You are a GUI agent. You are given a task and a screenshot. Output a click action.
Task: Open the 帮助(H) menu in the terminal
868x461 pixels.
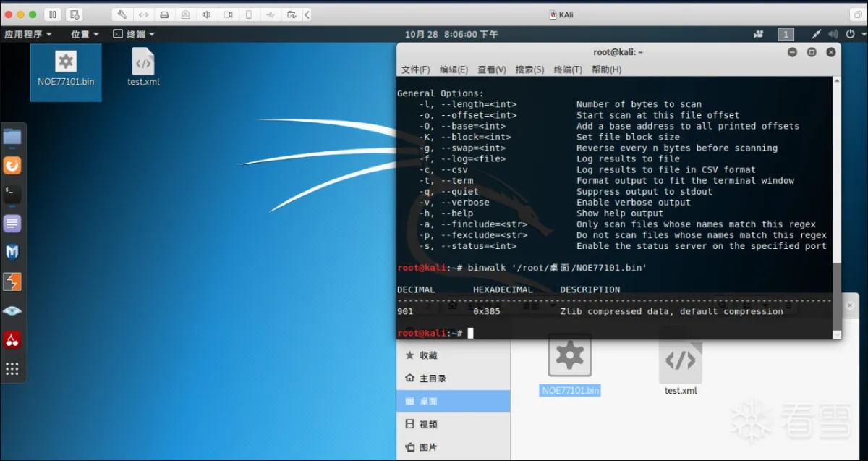pyautogui.click(x=606, y=69)
